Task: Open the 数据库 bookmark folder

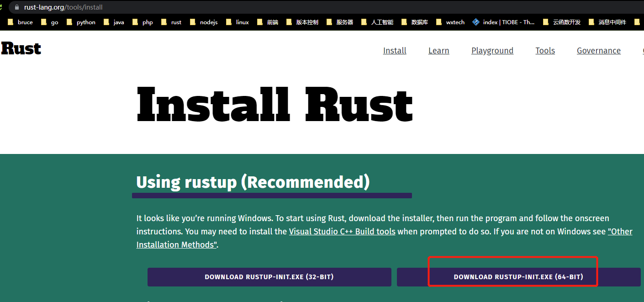Action: coord(414,22)
